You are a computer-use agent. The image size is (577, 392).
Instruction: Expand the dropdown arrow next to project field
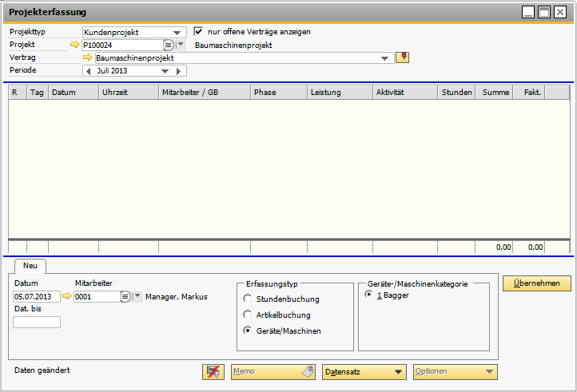click(x=181, y=45)
